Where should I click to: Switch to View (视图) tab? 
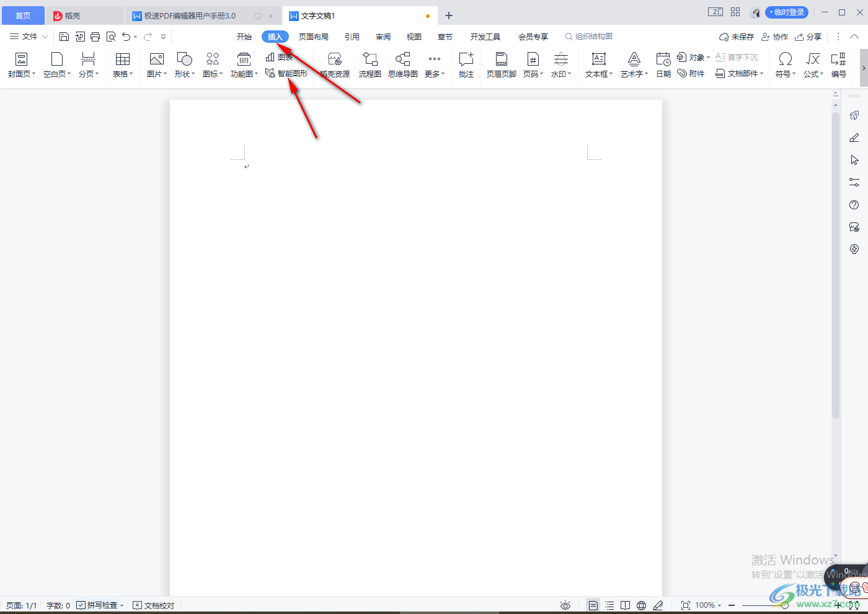click(x=414, y=37)
